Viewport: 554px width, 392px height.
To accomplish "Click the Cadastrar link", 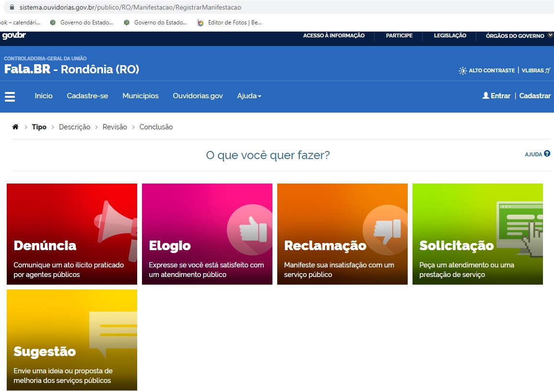I will pos(535,96).
